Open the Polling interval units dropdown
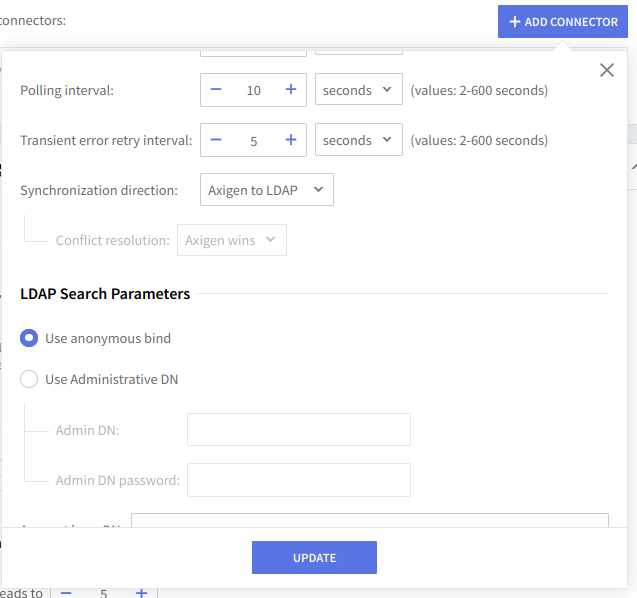The image size is (637, 598). pos(358,90)
